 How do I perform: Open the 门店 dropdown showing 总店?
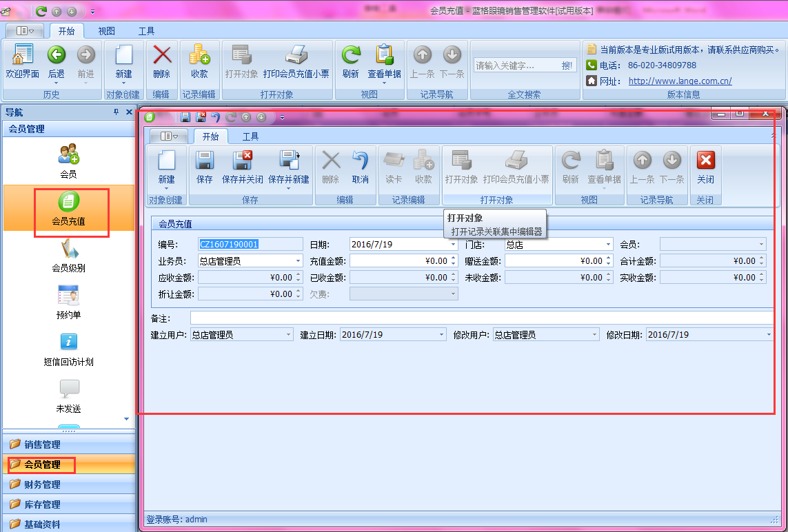[x=608, y=245]
